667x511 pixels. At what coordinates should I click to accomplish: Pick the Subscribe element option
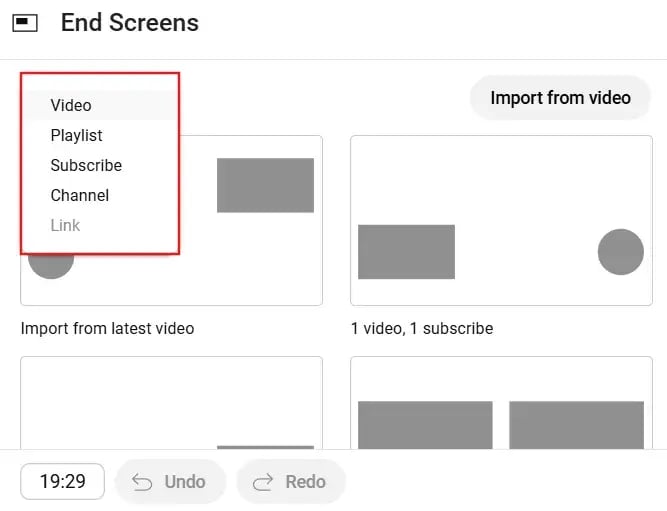click(x=86, y=165)
